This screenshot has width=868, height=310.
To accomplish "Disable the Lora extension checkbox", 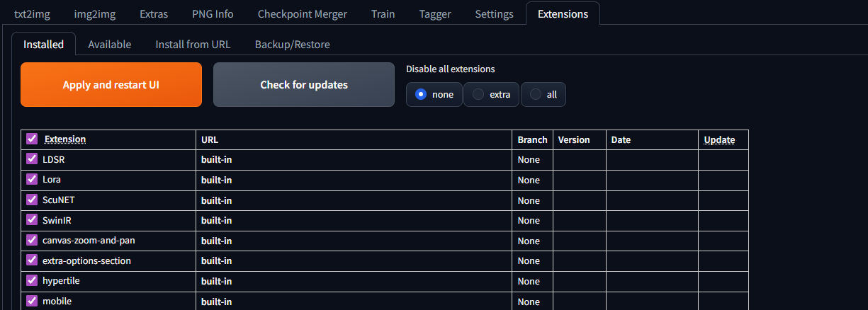I will click(x=32, y=180).
